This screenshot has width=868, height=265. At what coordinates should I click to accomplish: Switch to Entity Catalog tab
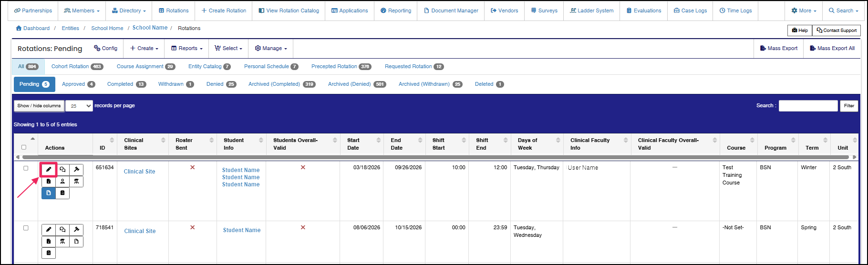click(209, 67)
